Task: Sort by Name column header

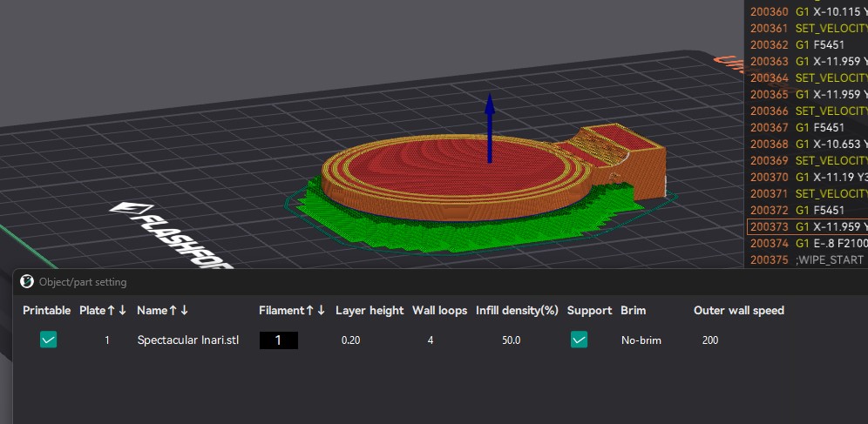Action: 163,311
